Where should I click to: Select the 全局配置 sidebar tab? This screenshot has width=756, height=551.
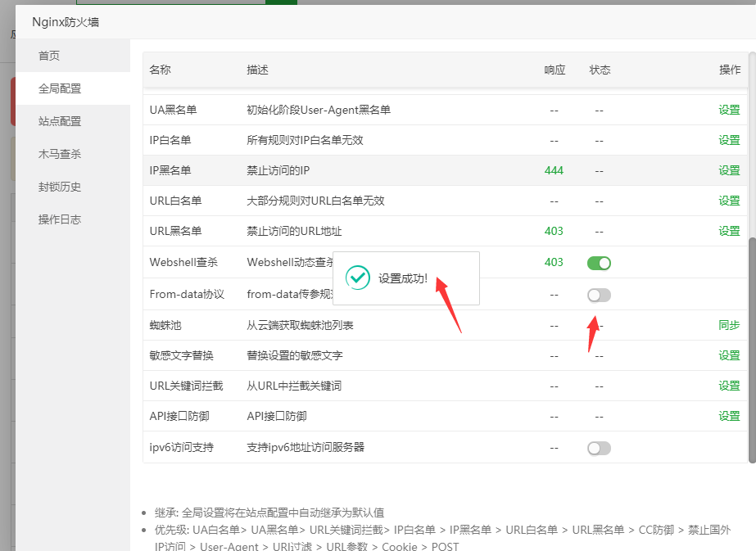pos(73,88)
